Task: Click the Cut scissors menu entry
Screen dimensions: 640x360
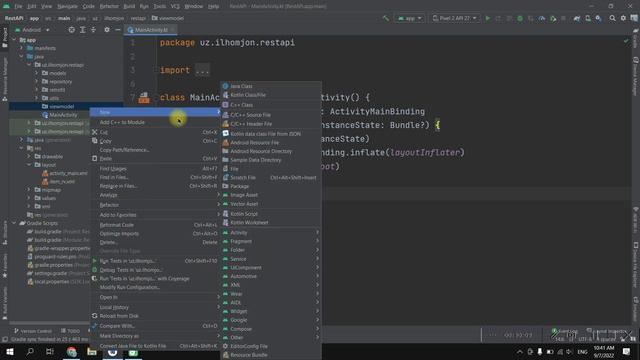Action: tap(155, 132)
